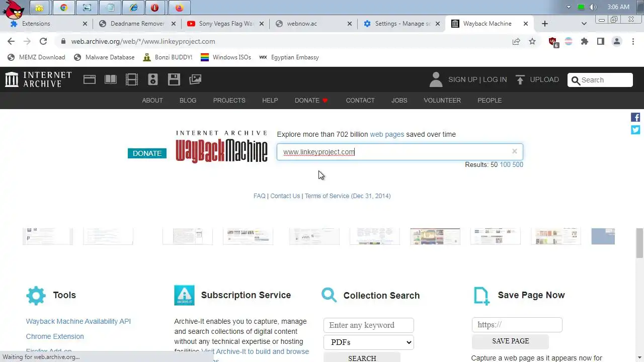
Task: Click the user avatar icon near Sign Up
Action: (x=436, y=79)
